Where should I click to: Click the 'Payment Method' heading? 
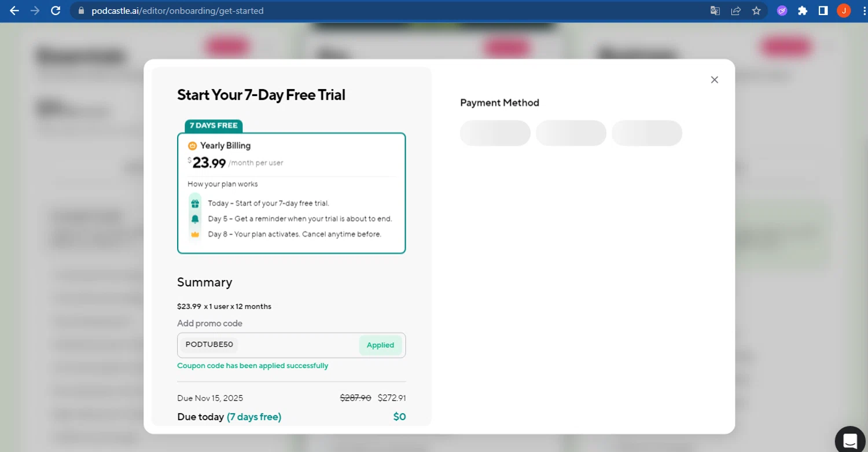tap(499, 103)
